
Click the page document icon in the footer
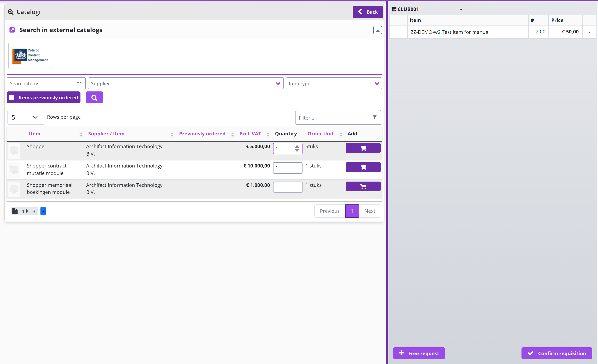15,211
